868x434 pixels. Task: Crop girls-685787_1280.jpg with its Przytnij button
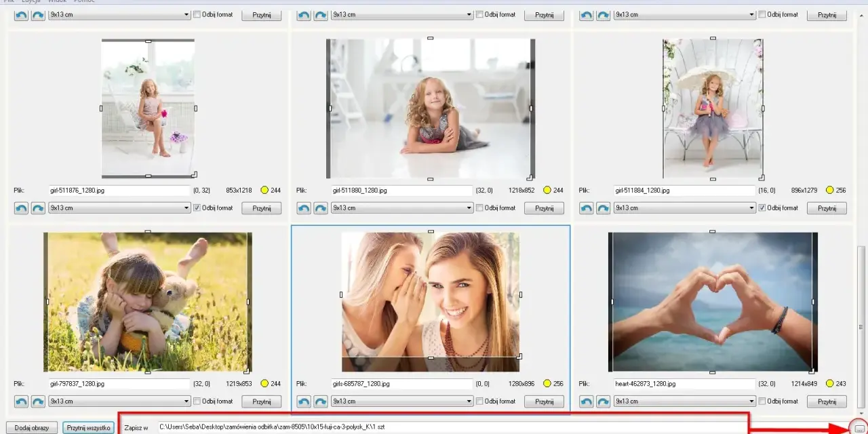click(545, 401)
